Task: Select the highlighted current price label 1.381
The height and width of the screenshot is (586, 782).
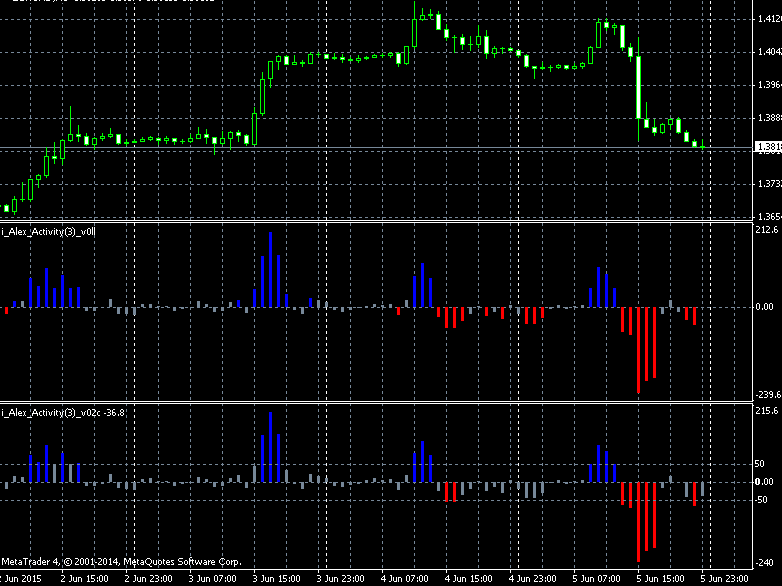Action: [x=769, y=147]
